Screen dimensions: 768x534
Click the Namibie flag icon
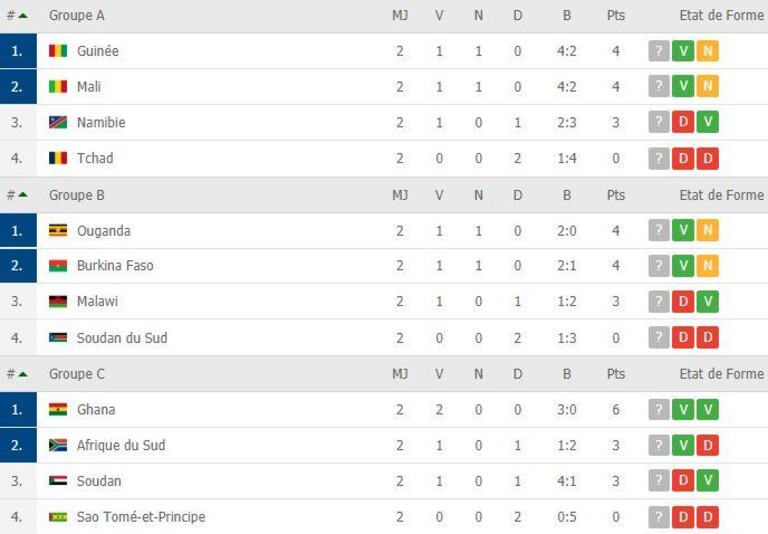[58, 122]
